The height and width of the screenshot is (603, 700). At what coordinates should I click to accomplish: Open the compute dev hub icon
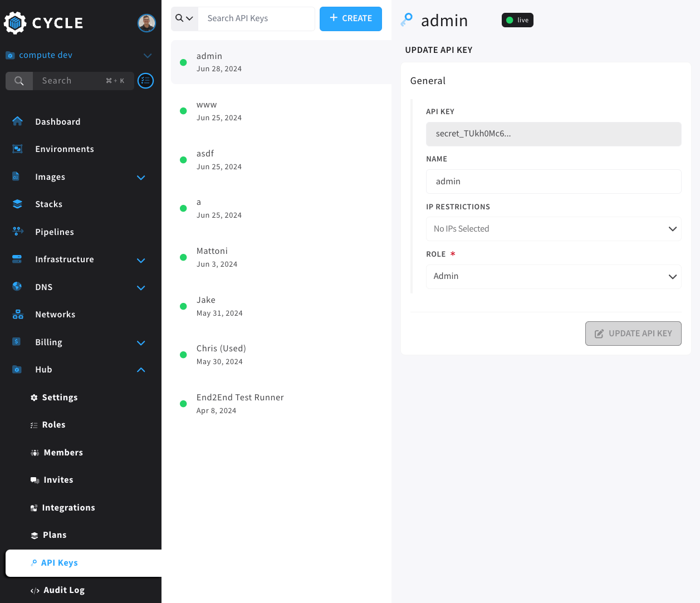pyautogui.click(x=10, y=55)
